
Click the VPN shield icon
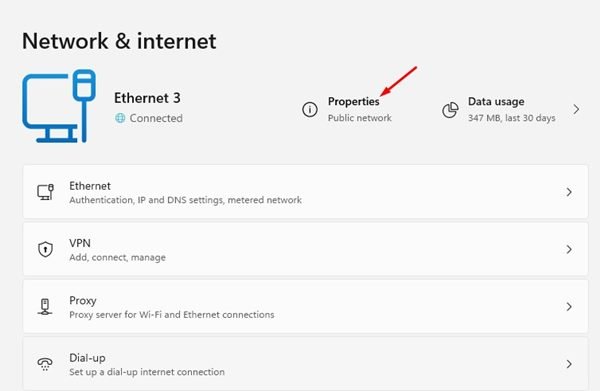coord(45,249)
